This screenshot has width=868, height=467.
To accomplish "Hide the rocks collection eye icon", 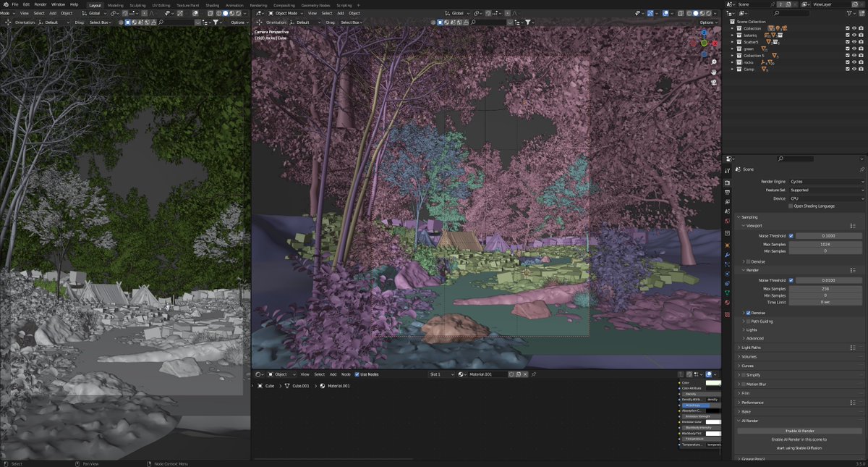I will [854, 62].
